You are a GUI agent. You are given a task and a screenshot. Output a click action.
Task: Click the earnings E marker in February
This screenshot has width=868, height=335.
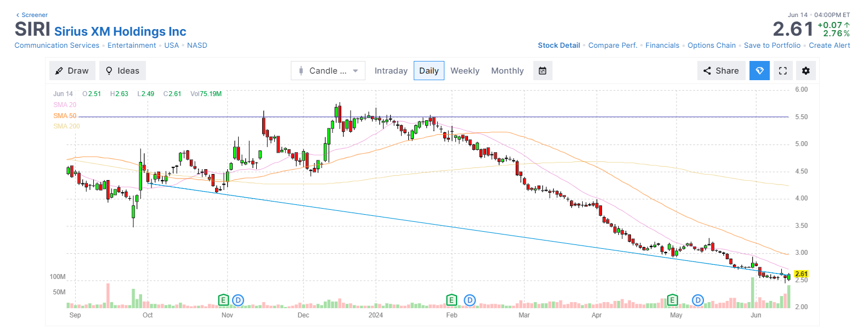452,300
